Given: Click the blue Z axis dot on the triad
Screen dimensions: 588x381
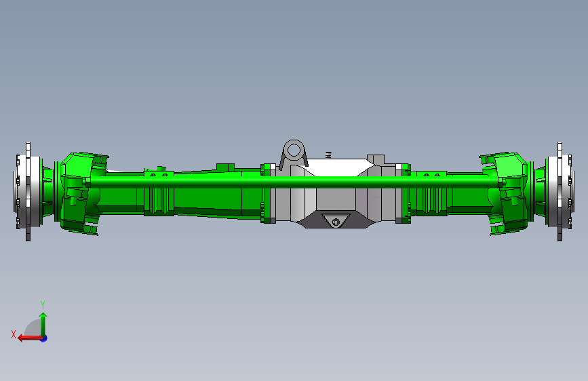Looking at the screenshot, I should click(44, 338).
